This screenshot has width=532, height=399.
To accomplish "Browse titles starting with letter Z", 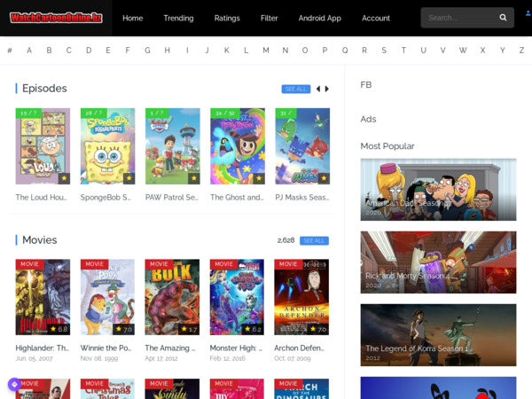I will point(522,51).
